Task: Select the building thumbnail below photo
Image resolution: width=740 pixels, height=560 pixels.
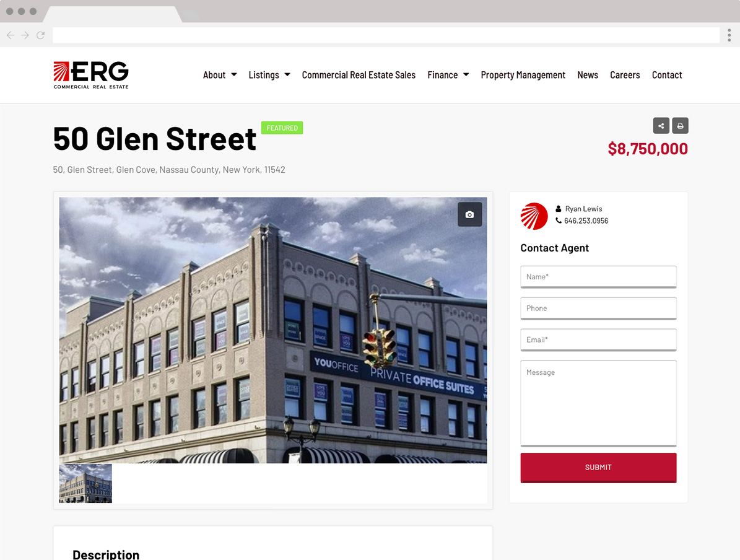Action: [x=85, y=483]
